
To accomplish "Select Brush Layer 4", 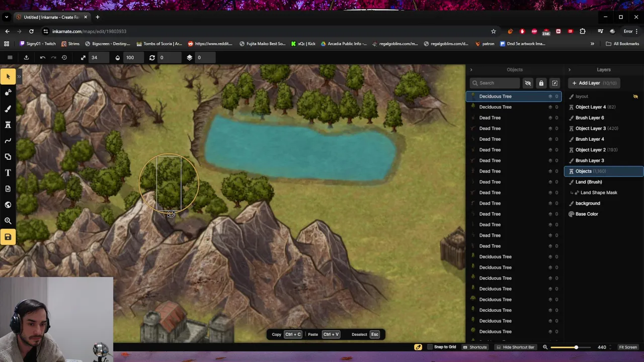I will click(604, 139).
